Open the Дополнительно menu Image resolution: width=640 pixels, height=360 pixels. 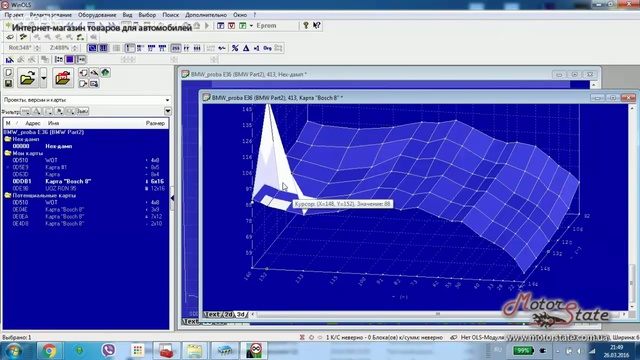(x=206, y=15)
